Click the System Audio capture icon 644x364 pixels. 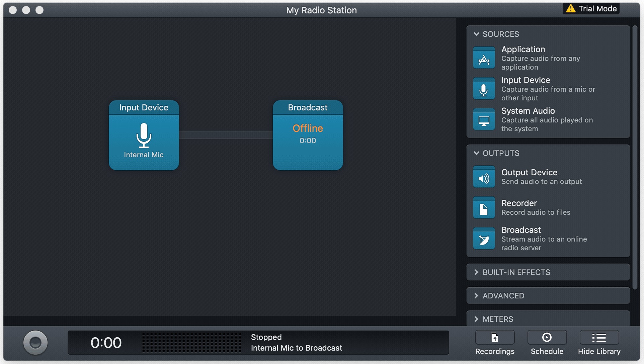click(x=484, y=119)
